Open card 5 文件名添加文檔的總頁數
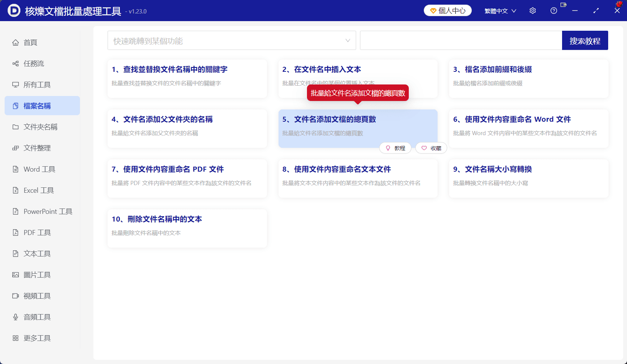Screen dimensions: 627x364 [x=358, y=129]
